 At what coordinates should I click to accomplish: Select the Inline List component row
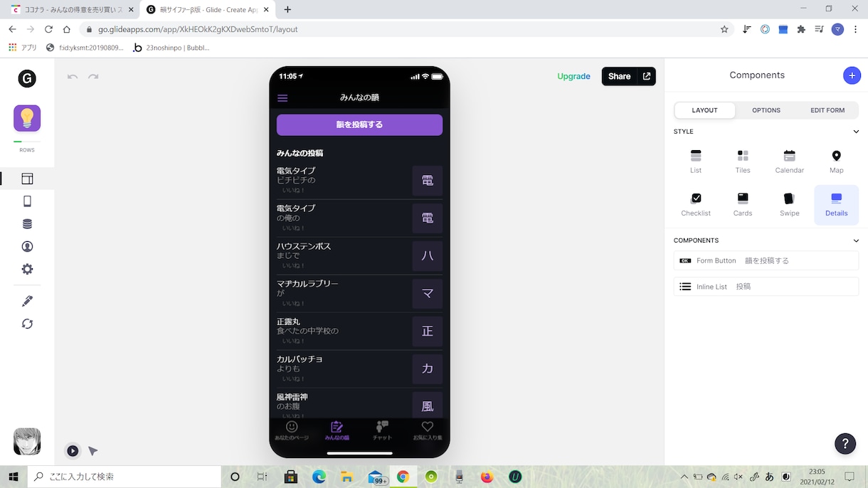tap(766, 287)
